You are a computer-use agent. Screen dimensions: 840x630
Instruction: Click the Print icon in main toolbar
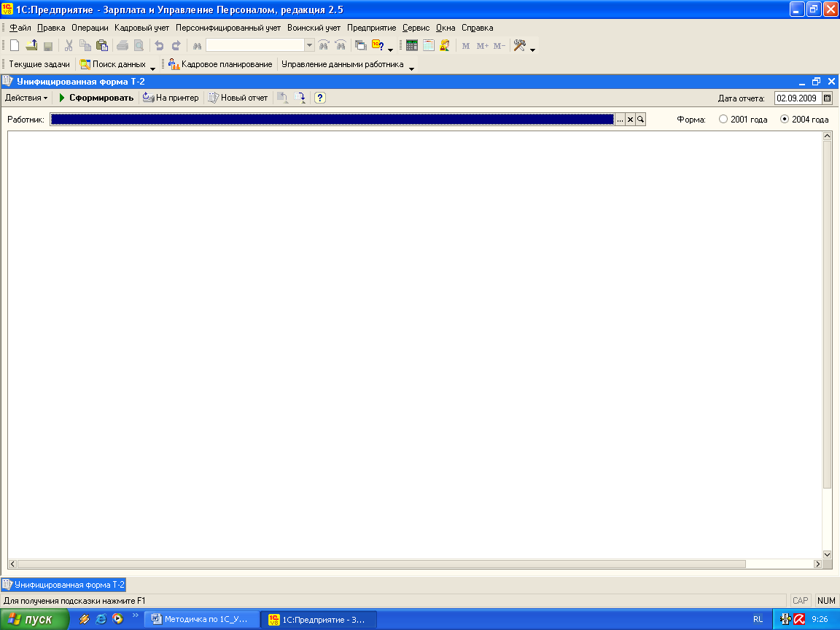pos(122,45)
